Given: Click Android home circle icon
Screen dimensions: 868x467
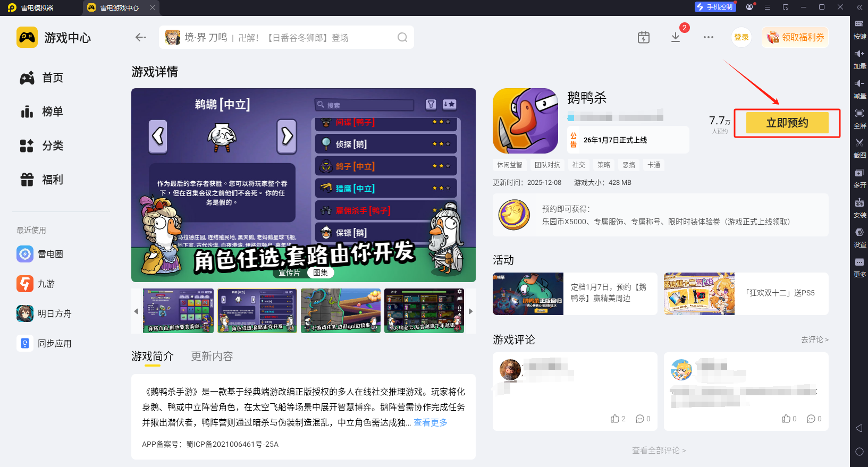Looking at the screenshot, I should [x=859, y=452].
